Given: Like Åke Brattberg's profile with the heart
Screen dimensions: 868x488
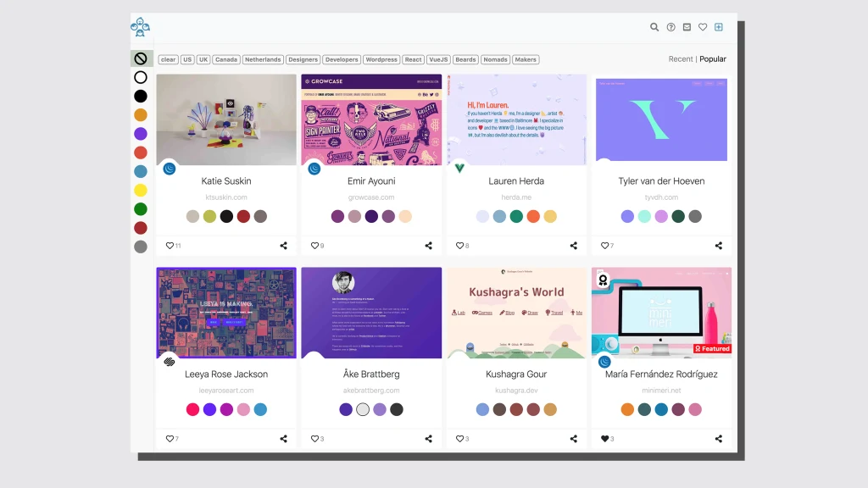Looking at the screenshot, I should [x=316, y=439].
